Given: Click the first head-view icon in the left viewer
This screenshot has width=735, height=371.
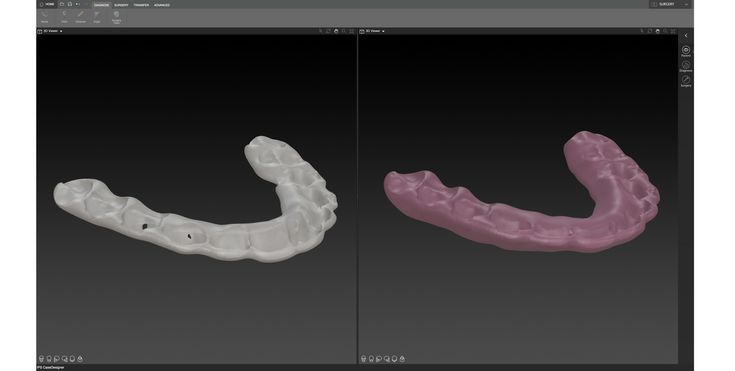Looking at the screenshot, I should [x=41, y=359].
